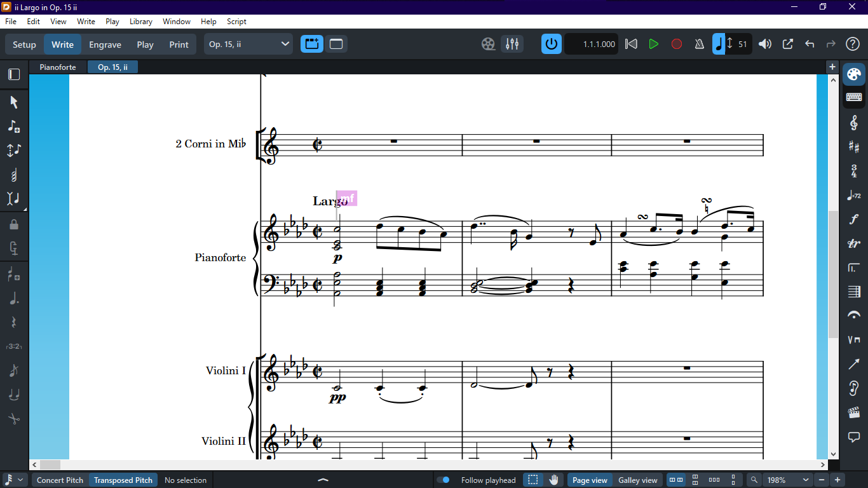This screenshot has width=868, height=488.
Task: Open the Lines panel arrow icon
Action: pyautogui.click(x=854, y=364)
